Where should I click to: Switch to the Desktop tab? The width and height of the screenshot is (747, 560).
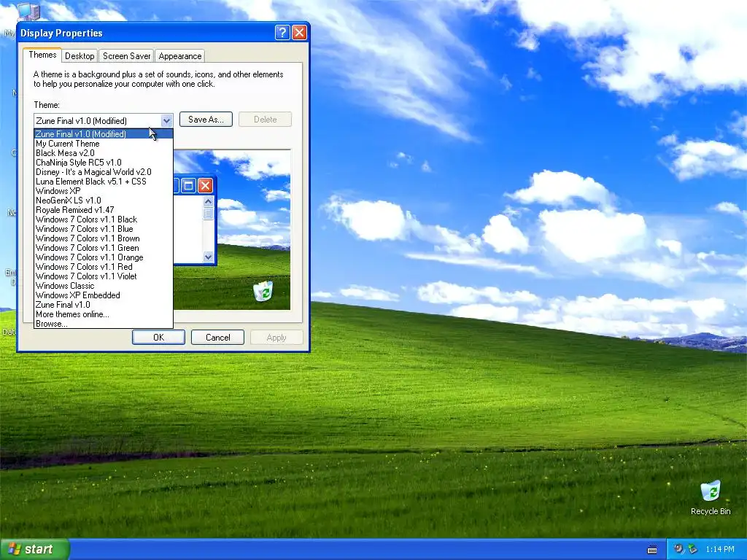(80, 56)
